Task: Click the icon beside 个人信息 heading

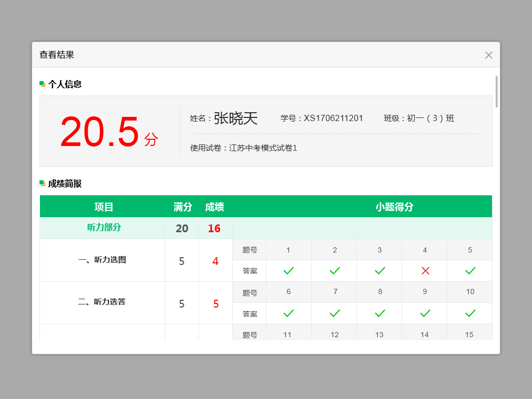Action: [x=43, y=84]
